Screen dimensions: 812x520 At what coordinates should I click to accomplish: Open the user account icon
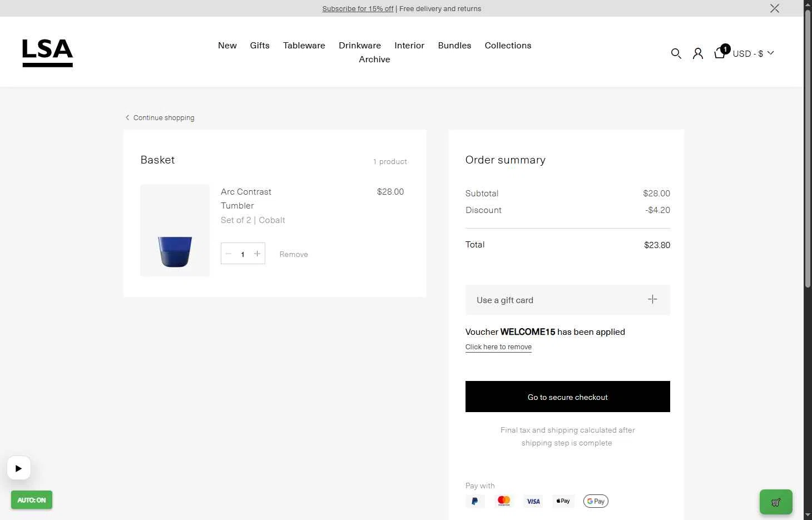pos(697,53)
